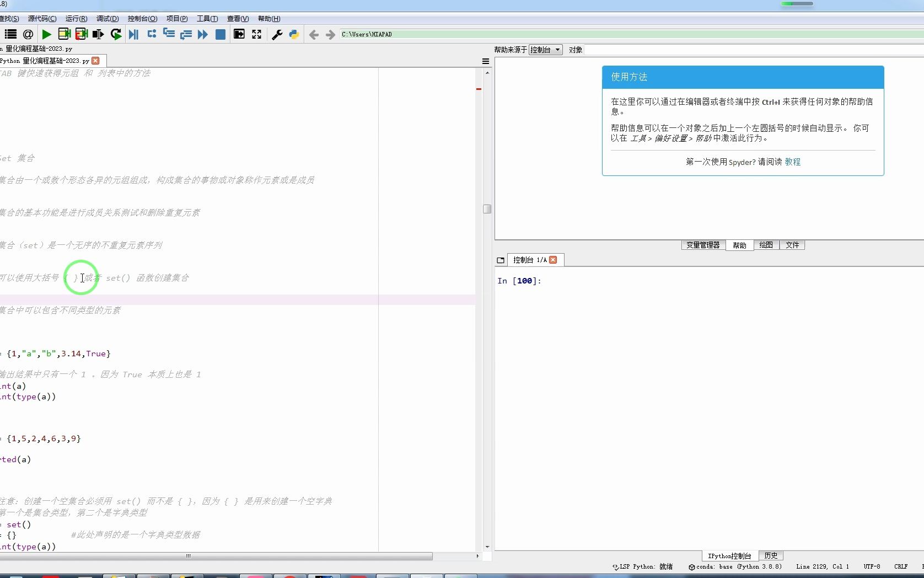924x578 pixels.
Task: Click the debug step-over icon
Action: pos(152,34)
